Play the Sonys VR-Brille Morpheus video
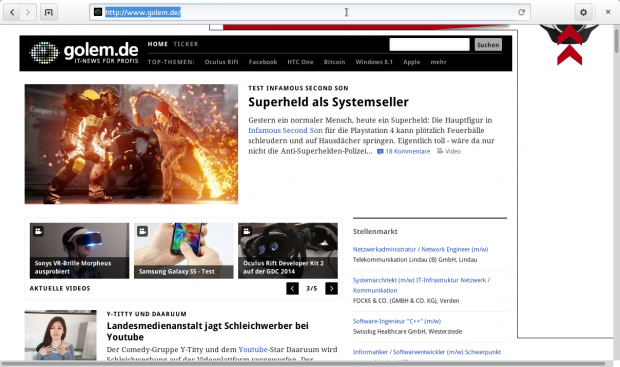This screenshot has height=367, width=620. point(79,251)
